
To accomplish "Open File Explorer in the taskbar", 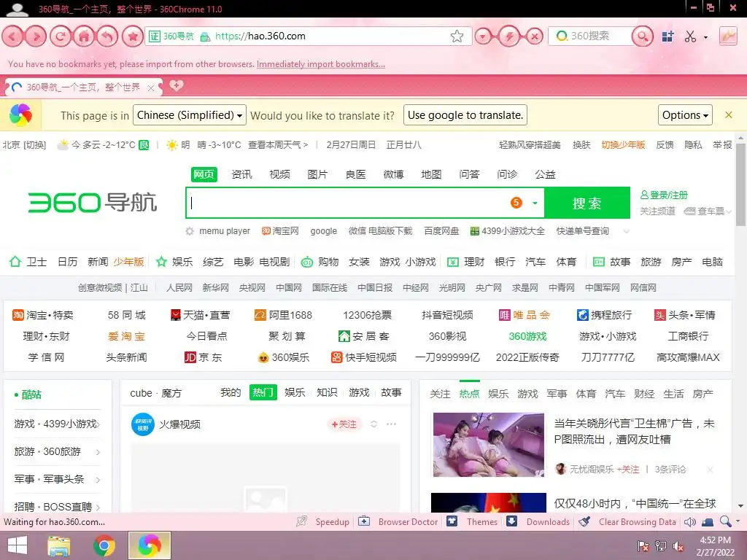I will point(59,545).
